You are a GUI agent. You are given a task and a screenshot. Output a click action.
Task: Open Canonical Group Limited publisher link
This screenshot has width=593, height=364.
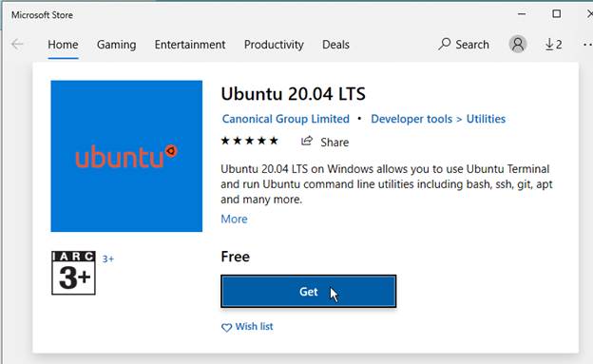point(285,119)
